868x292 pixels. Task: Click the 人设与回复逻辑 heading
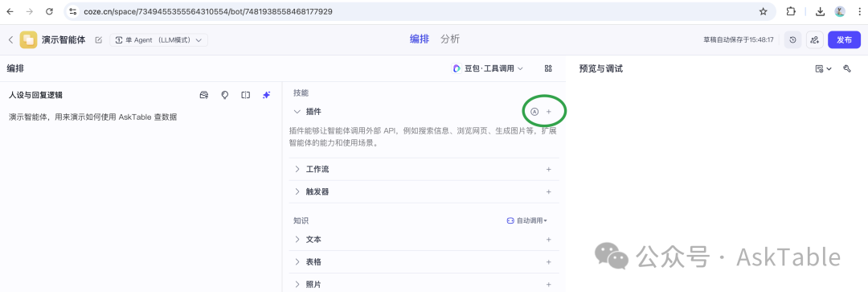point(36,95)
